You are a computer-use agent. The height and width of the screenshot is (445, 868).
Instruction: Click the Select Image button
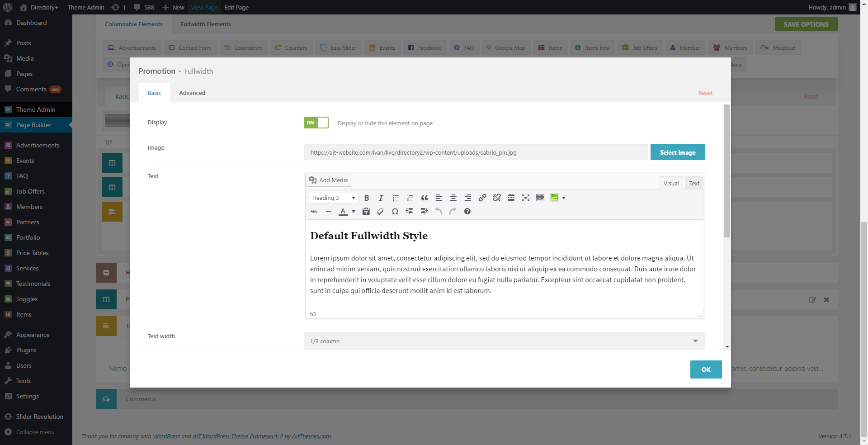tap(678, 152)
